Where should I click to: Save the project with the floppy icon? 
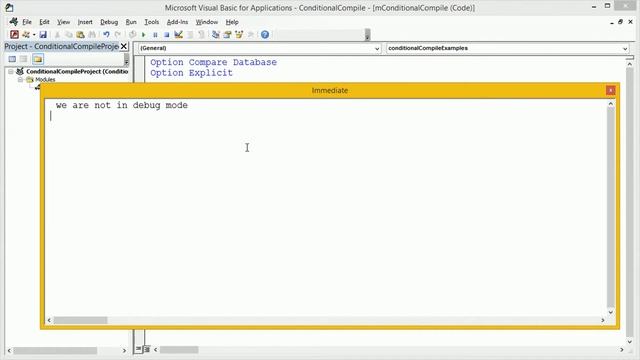pyautogui.click(x=43, y=35)
